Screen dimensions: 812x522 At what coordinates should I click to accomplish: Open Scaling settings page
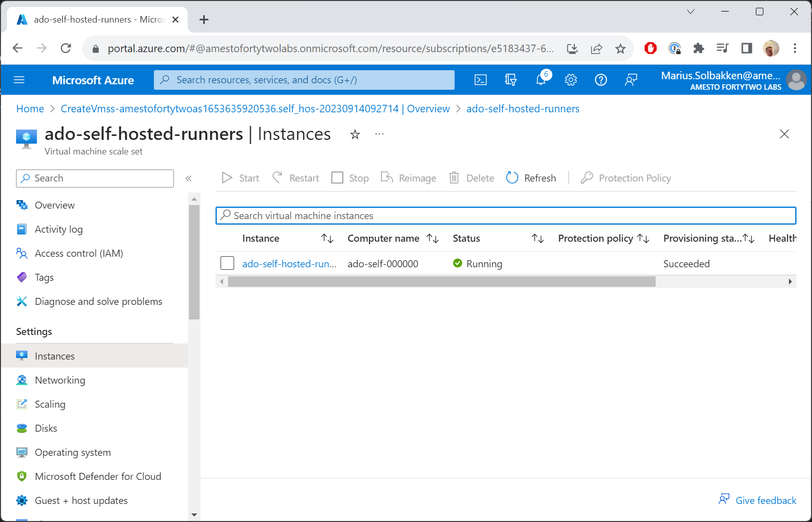coord(50,404)
